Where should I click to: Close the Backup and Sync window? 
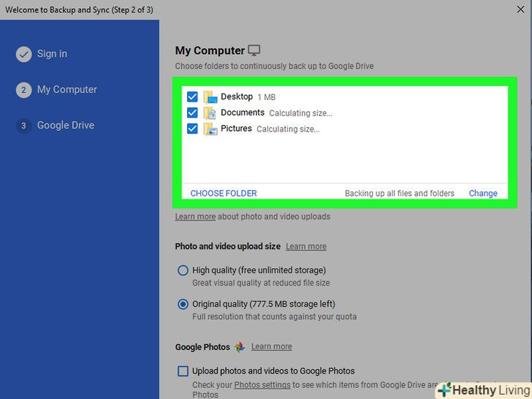[520, 9]
